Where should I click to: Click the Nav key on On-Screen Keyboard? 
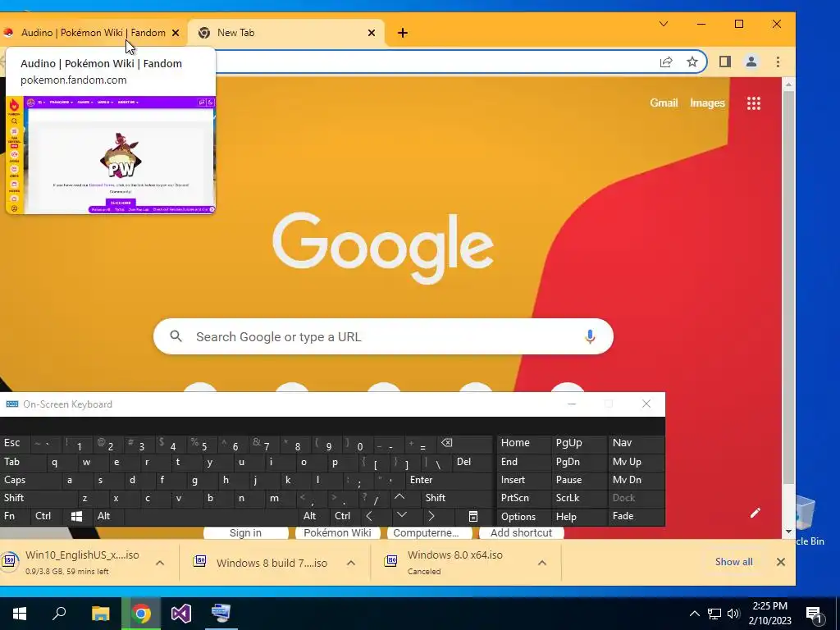[x=637, y=443]
